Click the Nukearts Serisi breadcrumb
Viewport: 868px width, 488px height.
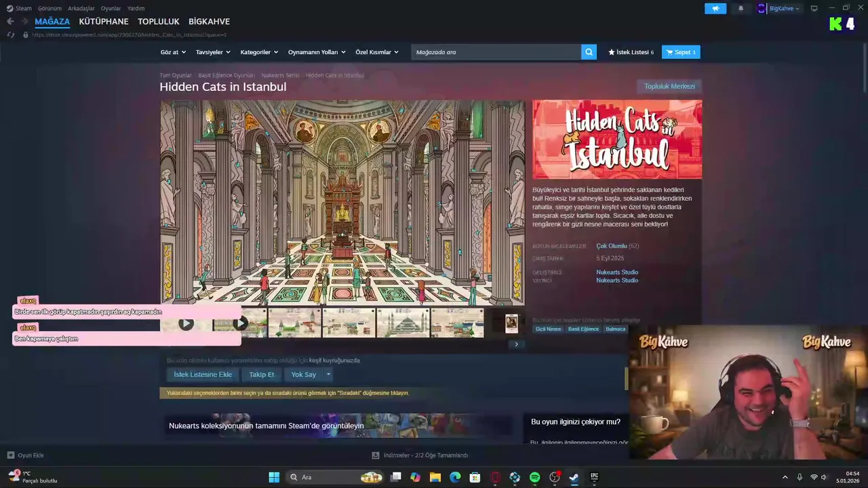[280, 75]
